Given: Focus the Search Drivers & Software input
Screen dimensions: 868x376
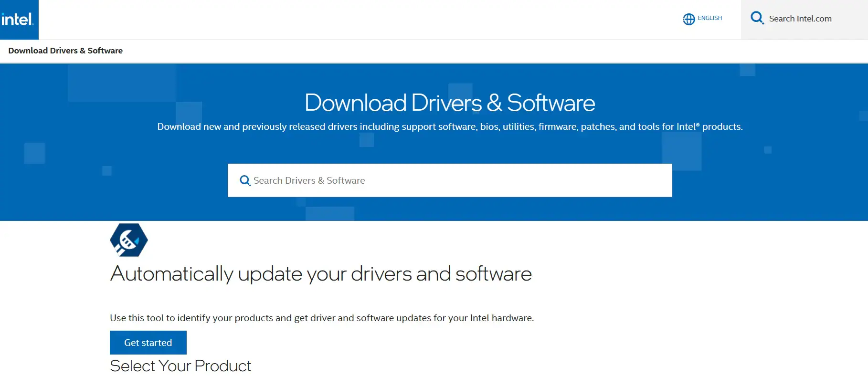Looking at the screenshot, I should [450, 180].
